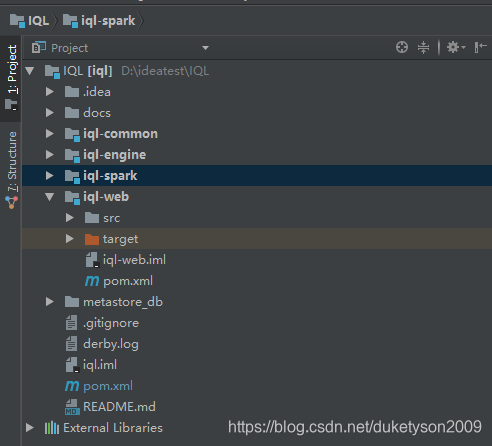Click the D:\ideatest\IQL path text

165,71
